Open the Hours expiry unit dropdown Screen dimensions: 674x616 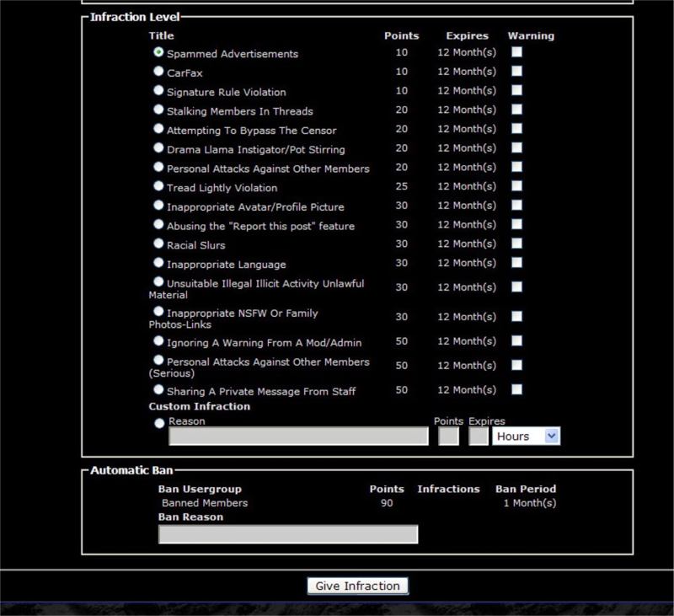(x=526, y=437)
